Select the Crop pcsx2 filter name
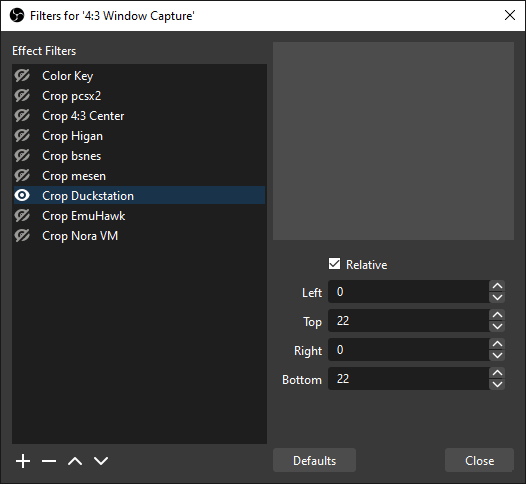This screenshot has height=484, width=526. (x=71, y=96)
